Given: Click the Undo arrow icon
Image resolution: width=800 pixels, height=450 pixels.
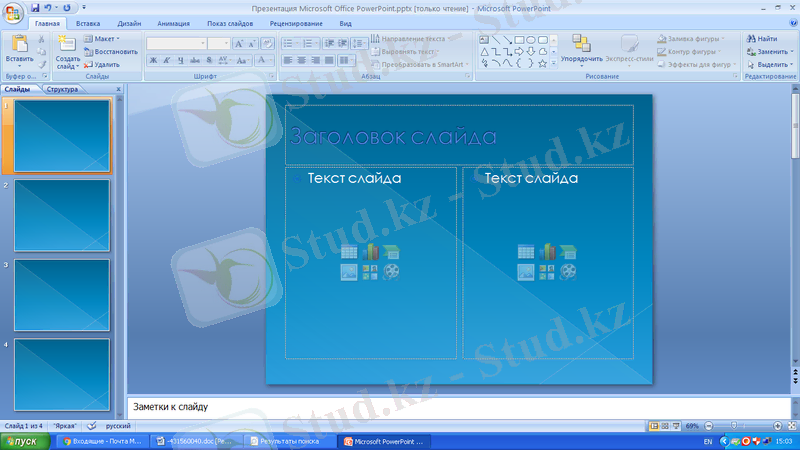Looking at the screenshot, I should (x=49, y=7).
